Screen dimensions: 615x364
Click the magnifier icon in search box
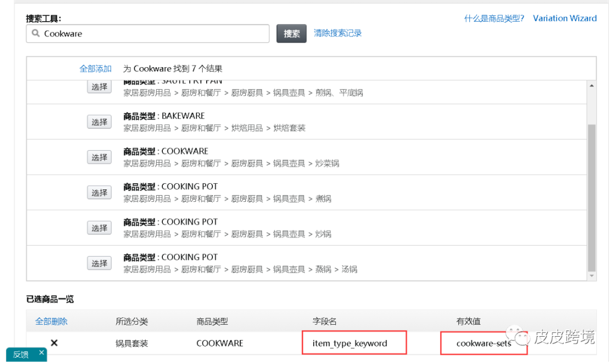click(36, 34)
